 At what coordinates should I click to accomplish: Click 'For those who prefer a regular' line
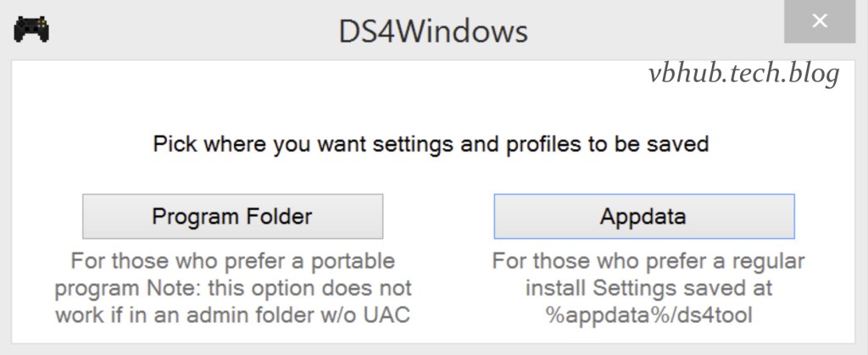[648, 260]
